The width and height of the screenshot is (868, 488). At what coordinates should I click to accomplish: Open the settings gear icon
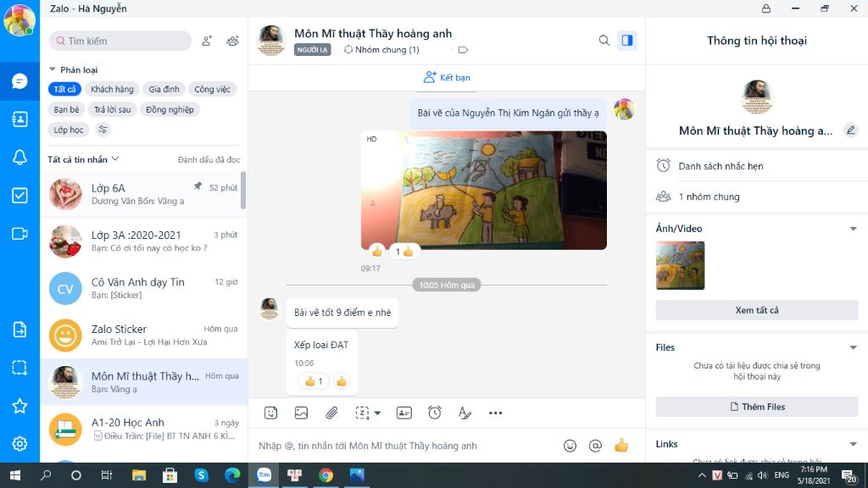pyautogui.click(x=19, y=444)
